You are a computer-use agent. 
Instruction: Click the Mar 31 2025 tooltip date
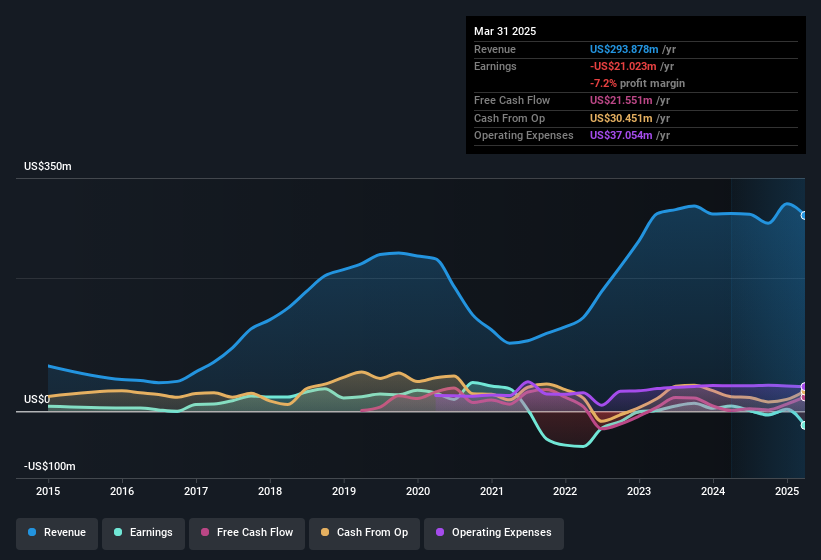[x=505, y=31]
